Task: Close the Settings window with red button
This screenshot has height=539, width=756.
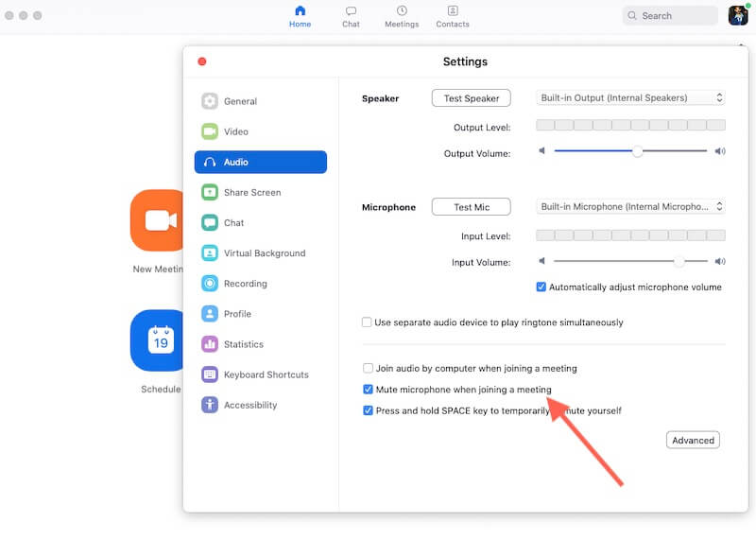Action: pos(202,61)
